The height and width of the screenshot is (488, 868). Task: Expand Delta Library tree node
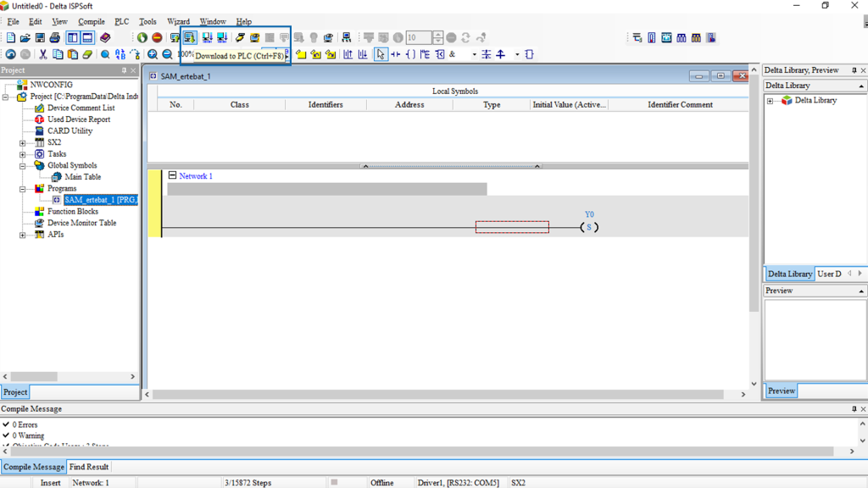click(x=770, y=102)
